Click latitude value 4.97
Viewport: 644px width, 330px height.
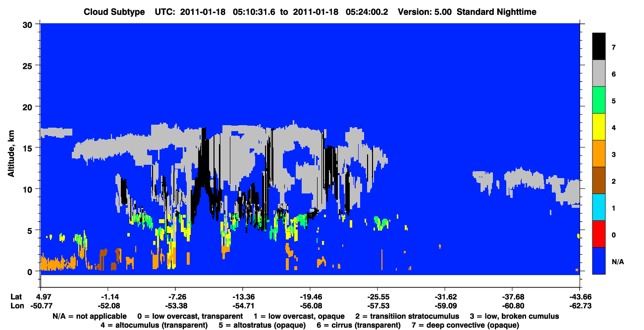point(45,296)
